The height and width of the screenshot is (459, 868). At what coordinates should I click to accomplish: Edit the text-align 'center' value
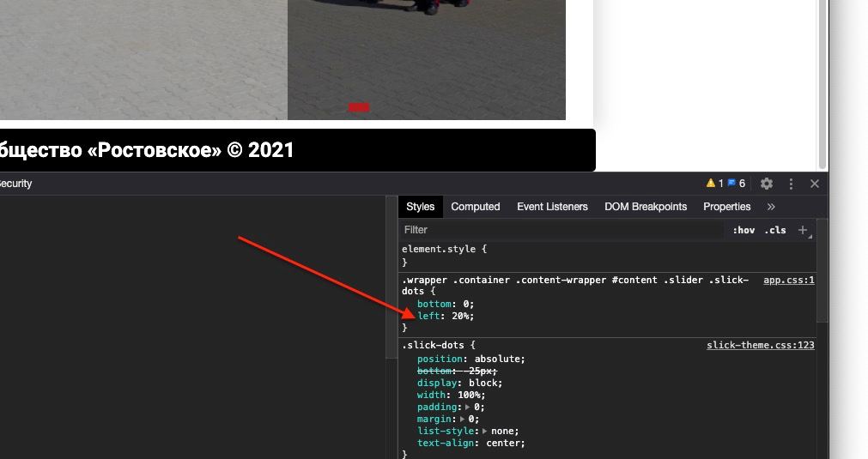tap(503, 443)
